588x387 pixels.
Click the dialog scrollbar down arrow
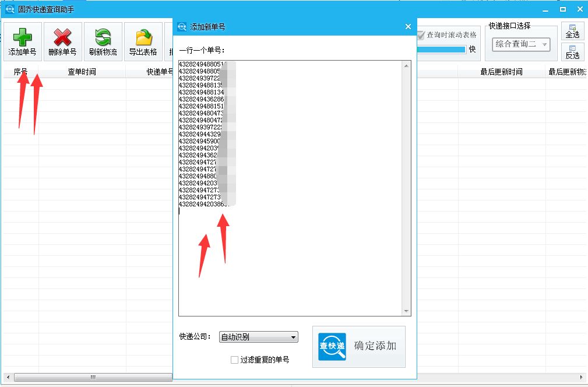[x=407, y=311]
